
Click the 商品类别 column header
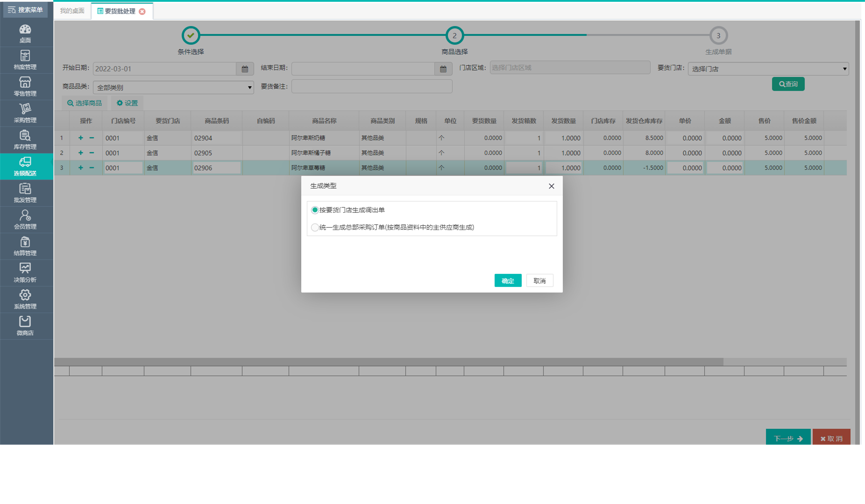click(x=383, y=121)
